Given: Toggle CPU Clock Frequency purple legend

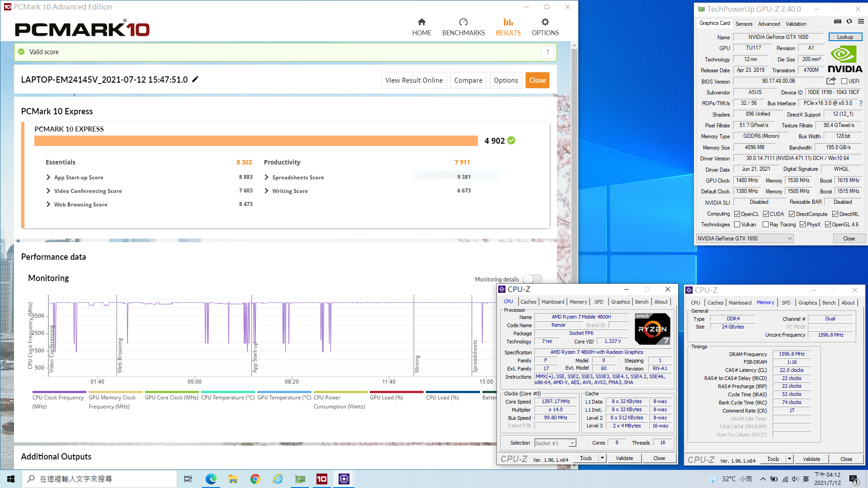Looking at the screenshot, I should coord(59,392).
